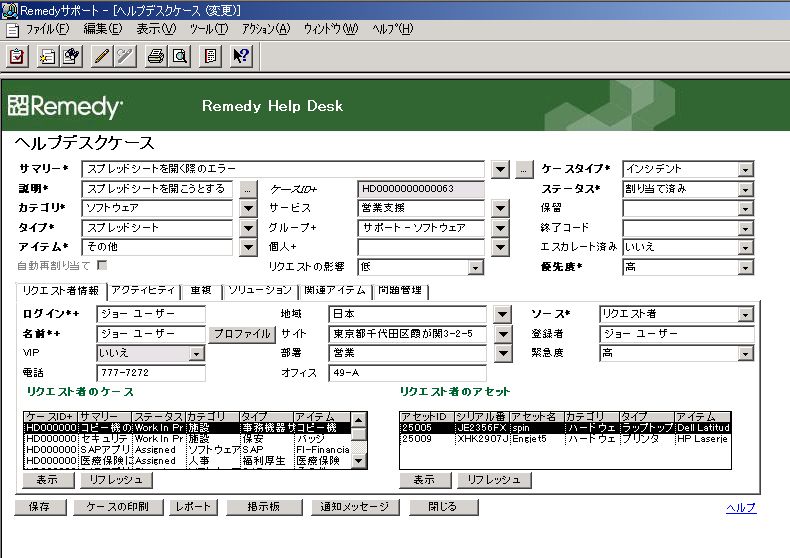Switch to the ソリューション tab
Viewport: 790px width, 558px height.
point(260,290)
